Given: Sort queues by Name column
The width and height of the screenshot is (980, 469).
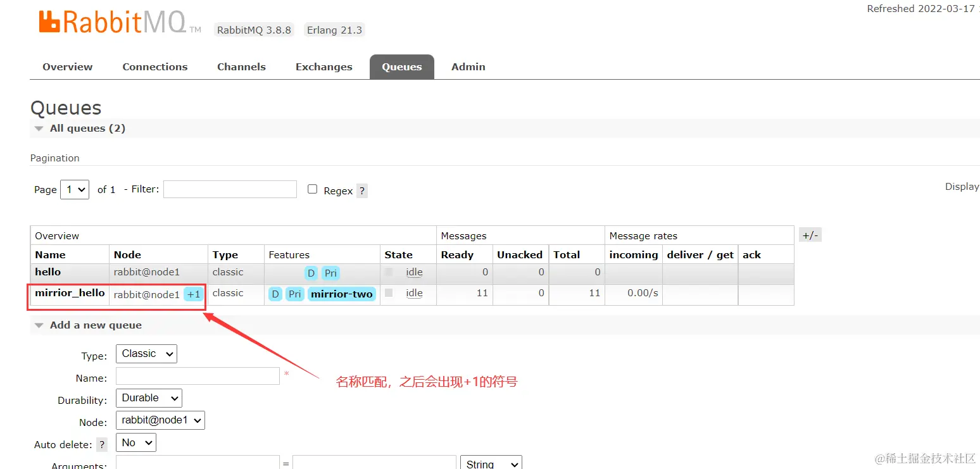Looking at the screenshot, I should [51, 254].
